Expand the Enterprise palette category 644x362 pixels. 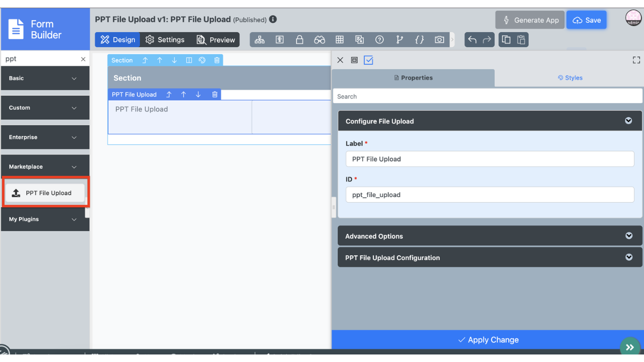point(45,137)
